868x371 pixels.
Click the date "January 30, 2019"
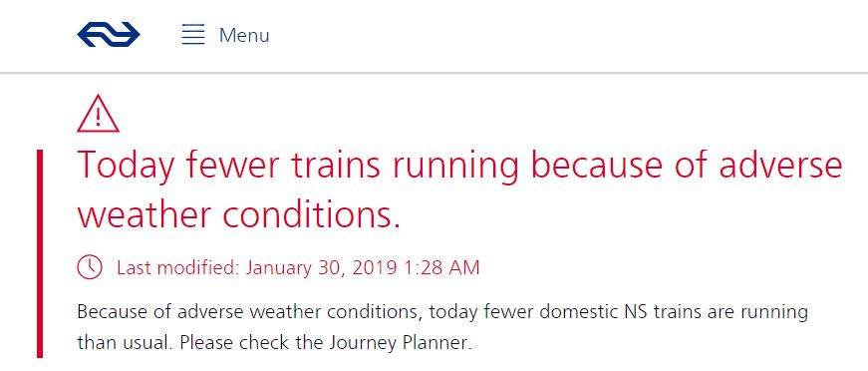[x=322, y=268]
